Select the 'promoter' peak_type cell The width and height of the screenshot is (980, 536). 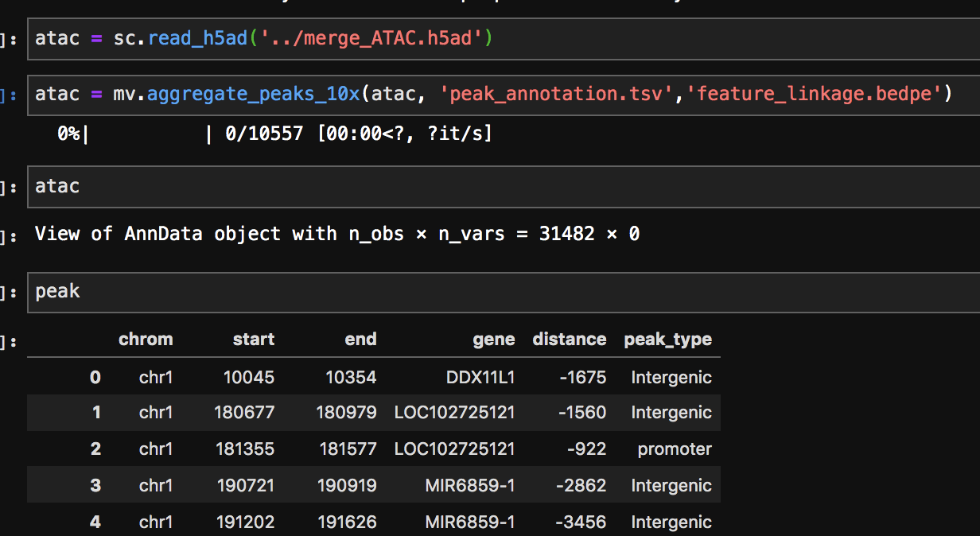click(675, 449)
